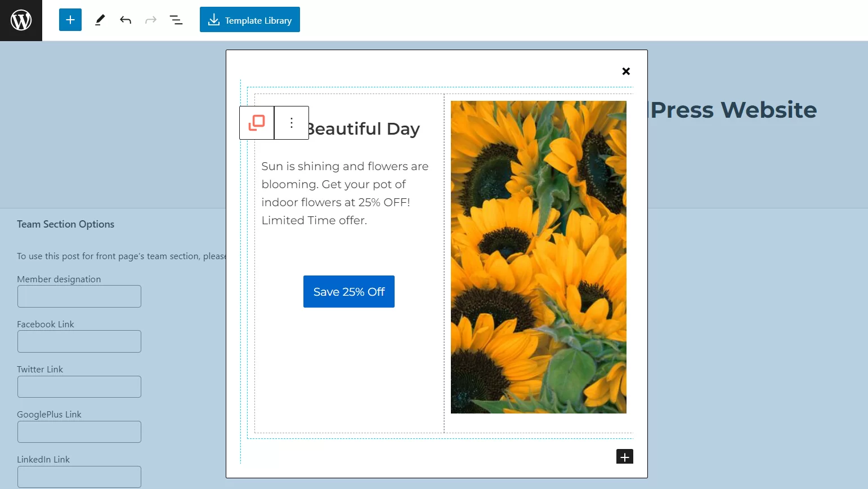Select the Sun is shining paragraph text
Viewport: 868px width, 489px height.
tap(345, 193)
